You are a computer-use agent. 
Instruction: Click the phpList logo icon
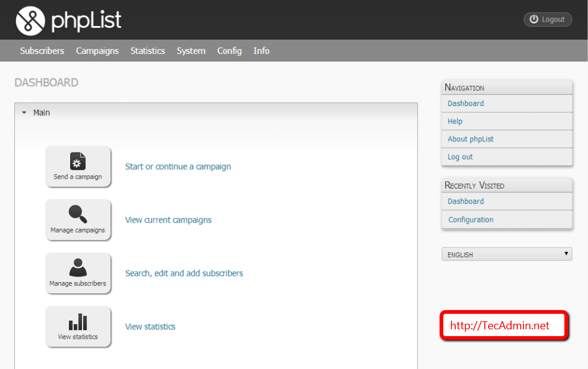pyautogui.click(x=30, y=21)
